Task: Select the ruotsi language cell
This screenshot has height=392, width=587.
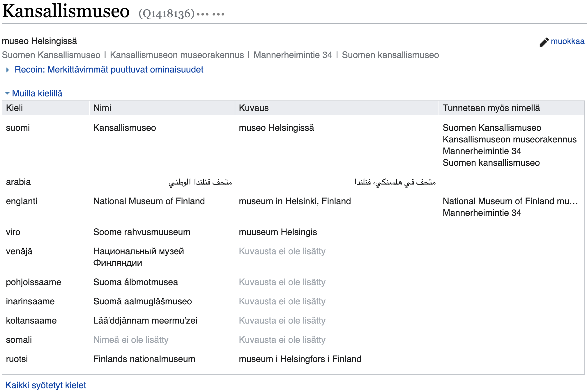Action: click(17, 359)
